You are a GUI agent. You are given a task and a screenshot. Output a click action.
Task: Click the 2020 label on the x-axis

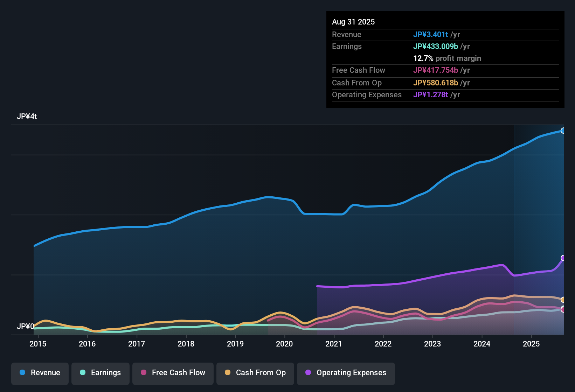[285, 344]
